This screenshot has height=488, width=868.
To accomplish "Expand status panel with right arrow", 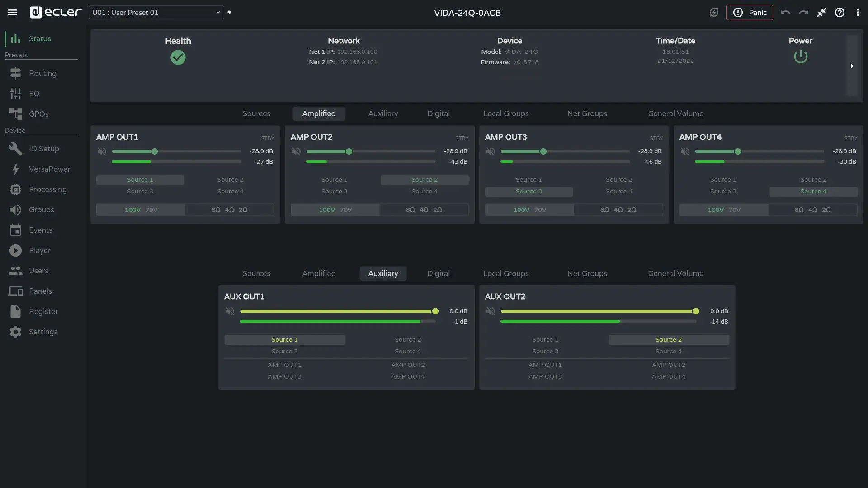I will pyautogui.click(x=852, y=66).
